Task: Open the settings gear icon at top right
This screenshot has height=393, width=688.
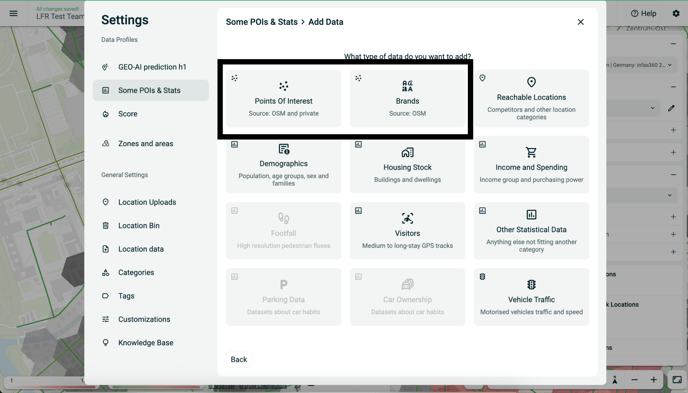Action: 676,14
